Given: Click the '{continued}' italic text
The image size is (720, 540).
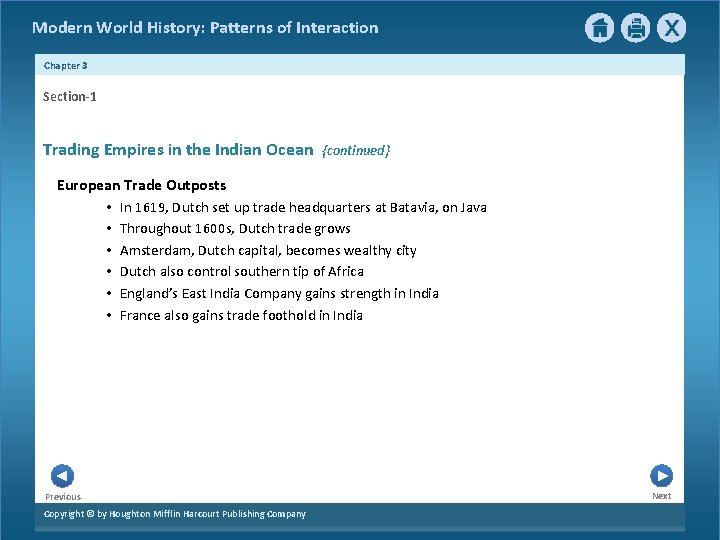Looking at the screenshot, I should pos(356,150).
